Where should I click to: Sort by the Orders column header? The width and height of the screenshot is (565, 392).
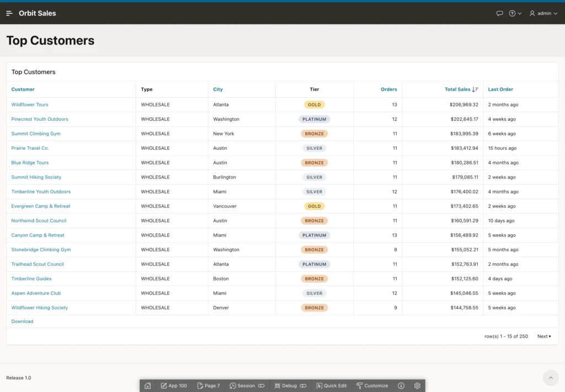click(x=389, y=89)
